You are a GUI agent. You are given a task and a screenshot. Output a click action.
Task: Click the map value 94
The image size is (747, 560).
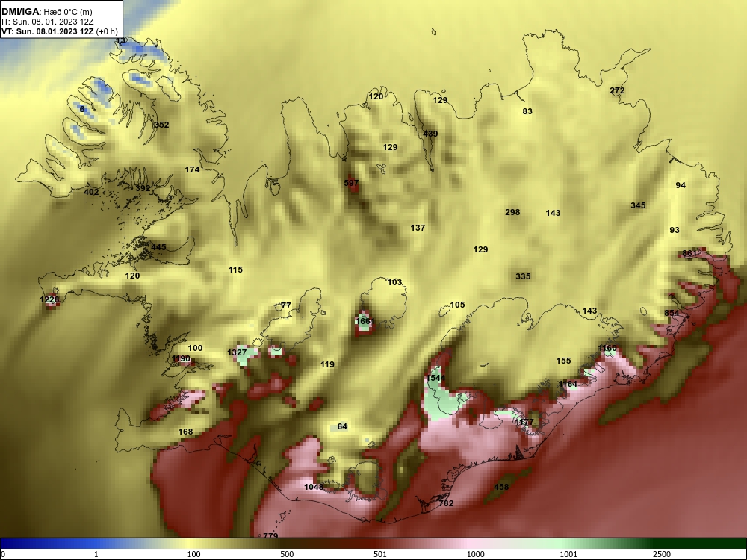pyautogui.click(x=681, y=185)
